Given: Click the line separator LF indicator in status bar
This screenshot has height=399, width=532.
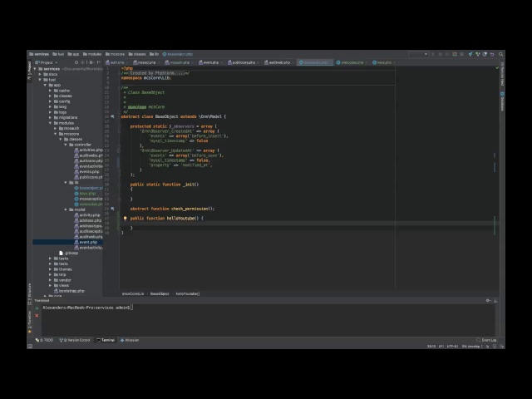Looking at the screenshot, I should (x=441, y=347).
